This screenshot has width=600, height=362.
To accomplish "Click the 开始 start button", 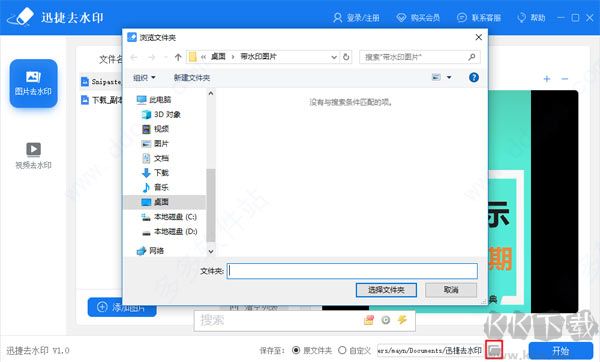I will [x=561, y=351].
